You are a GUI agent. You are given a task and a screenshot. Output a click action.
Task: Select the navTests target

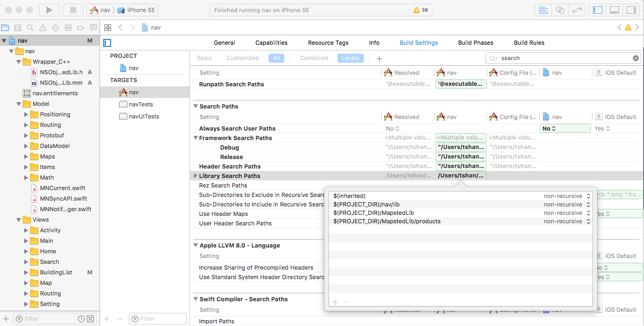pos(141,104)
